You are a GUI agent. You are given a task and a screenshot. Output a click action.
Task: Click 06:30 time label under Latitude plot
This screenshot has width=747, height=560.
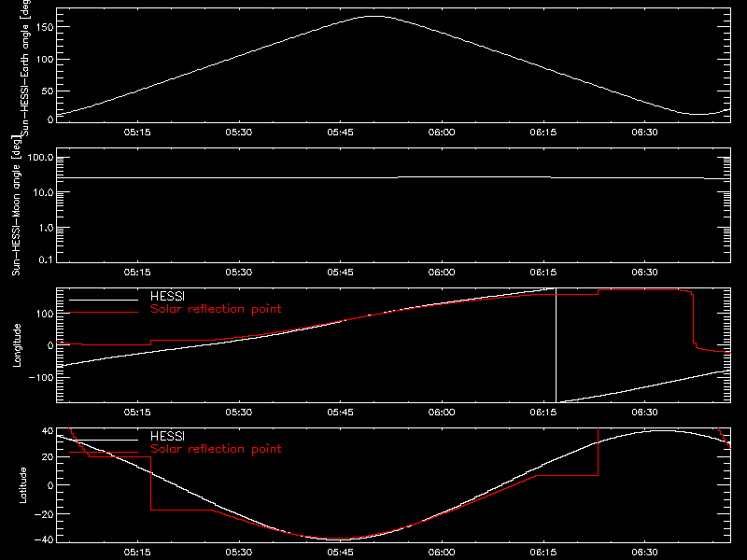point(644,553)
